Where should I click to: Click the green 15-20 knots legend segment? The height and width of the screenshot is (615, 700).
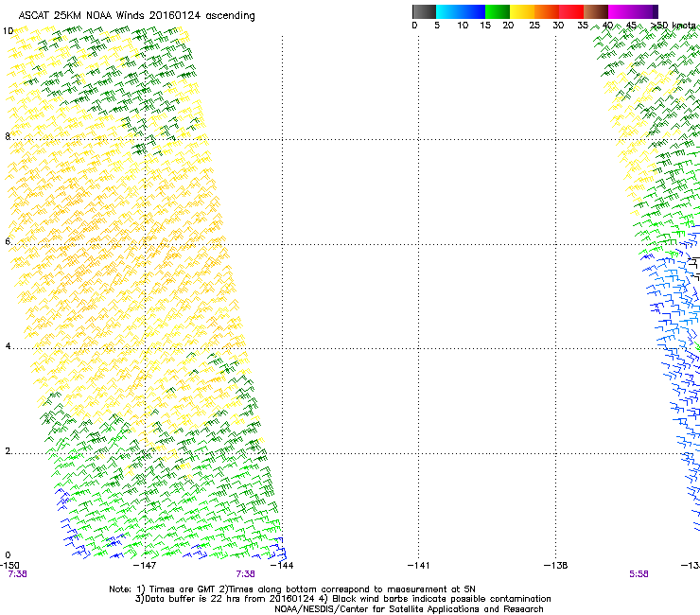[498, 11]
